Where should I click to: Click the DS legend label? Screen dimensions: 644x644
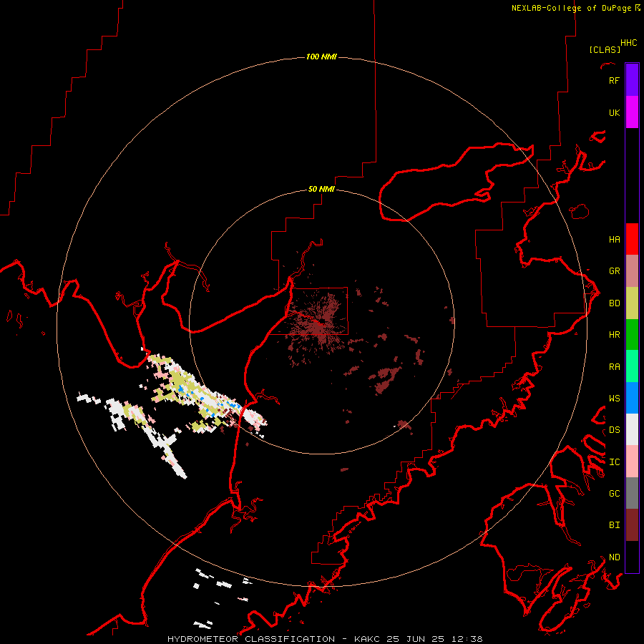614,430
